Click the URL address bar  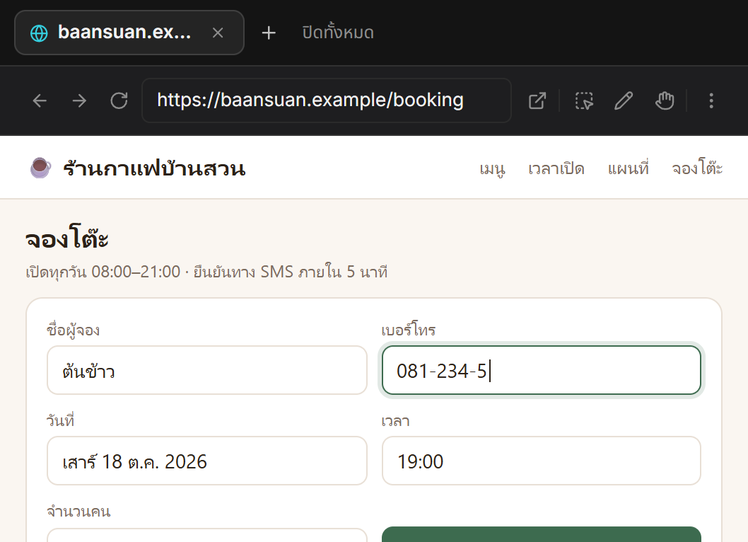(x=326, y=100)
